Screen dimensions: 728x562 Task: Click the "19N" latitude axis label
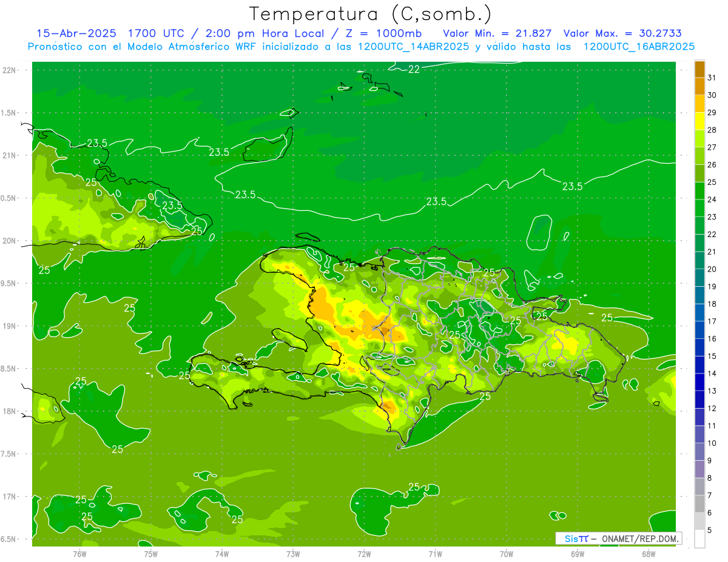tap(9, 326)
